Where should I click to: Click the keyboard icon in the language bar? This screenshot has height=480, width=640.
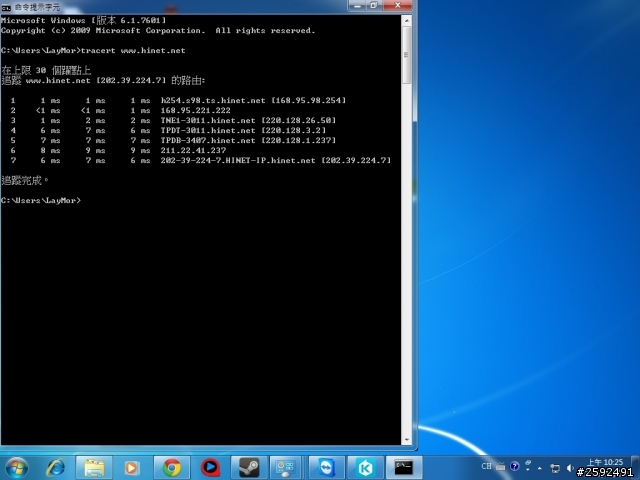[x=501, y=466]
